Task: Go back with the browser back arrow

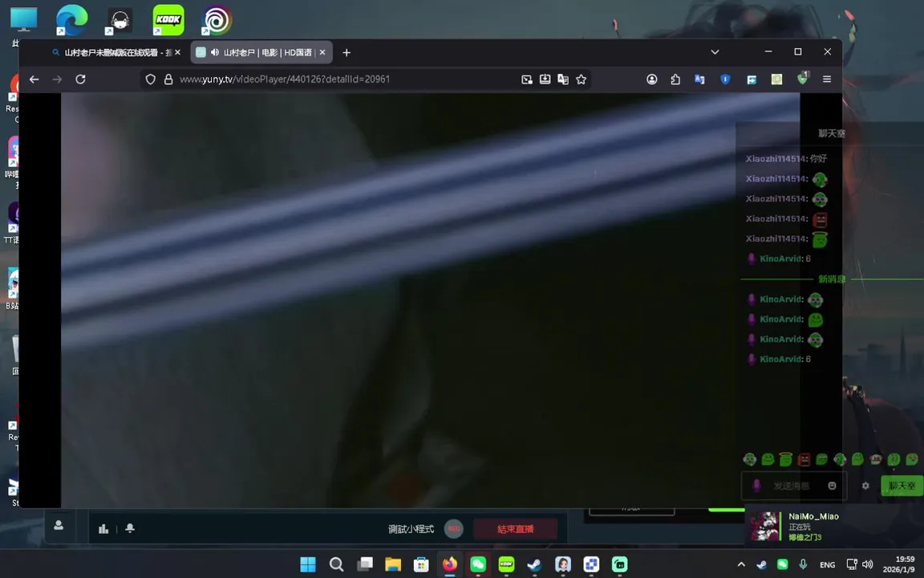Action: pyautogui.click(x=34, y=79)
